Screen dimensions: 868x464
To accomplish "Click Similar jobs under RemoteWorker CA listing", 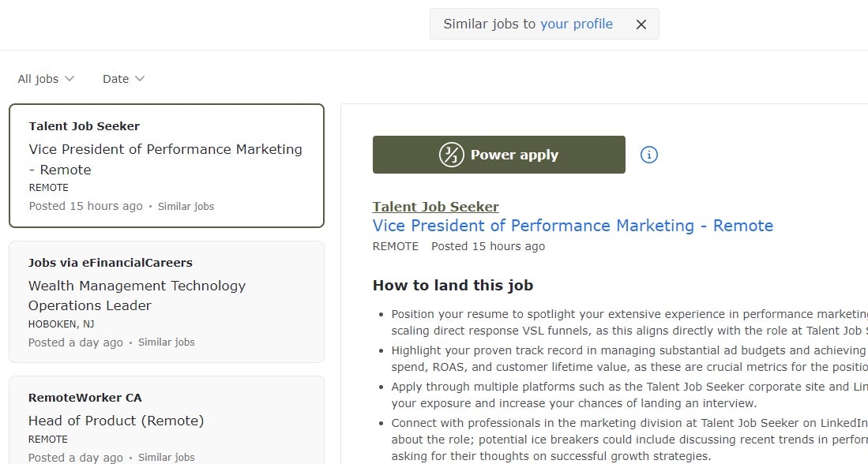I will [166, 457].
